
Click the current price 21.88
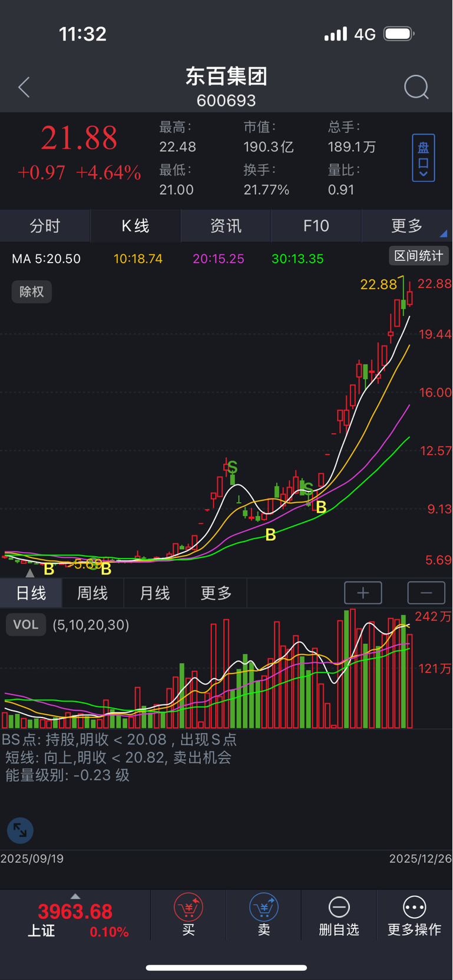click(x=79, y=138)
